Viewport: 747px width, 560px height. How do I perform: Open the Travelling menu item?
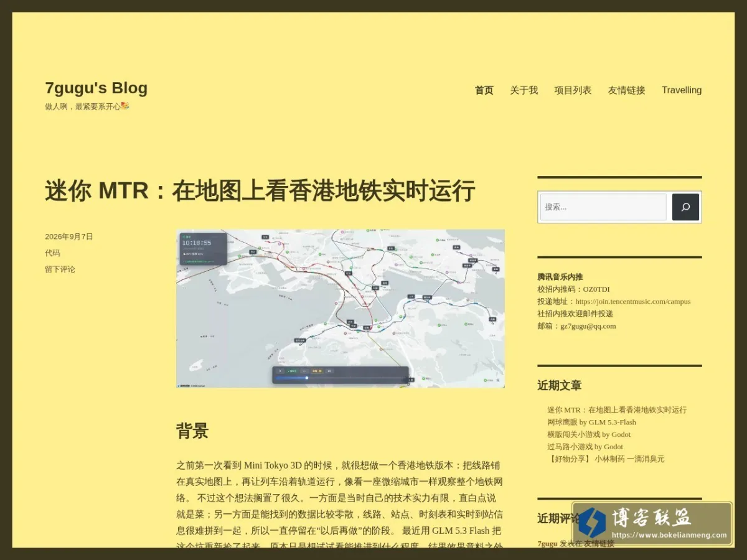[x=682, y=90]
